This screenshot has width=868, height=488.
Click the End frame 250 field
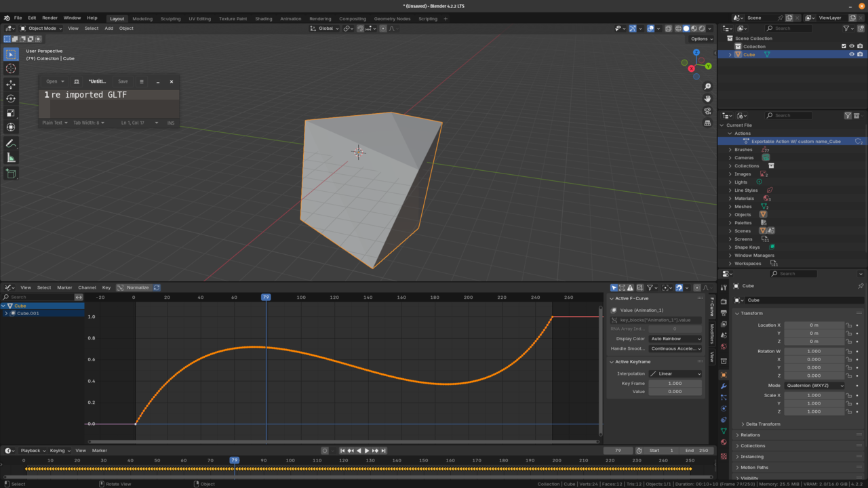click(x=696, y=451)
